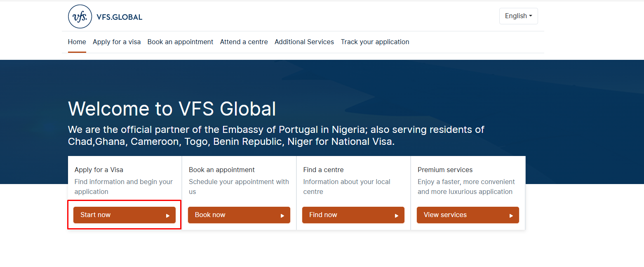This screenshot has height=267, width=644.
Task: Click the View services button
Action: [468, 215]
